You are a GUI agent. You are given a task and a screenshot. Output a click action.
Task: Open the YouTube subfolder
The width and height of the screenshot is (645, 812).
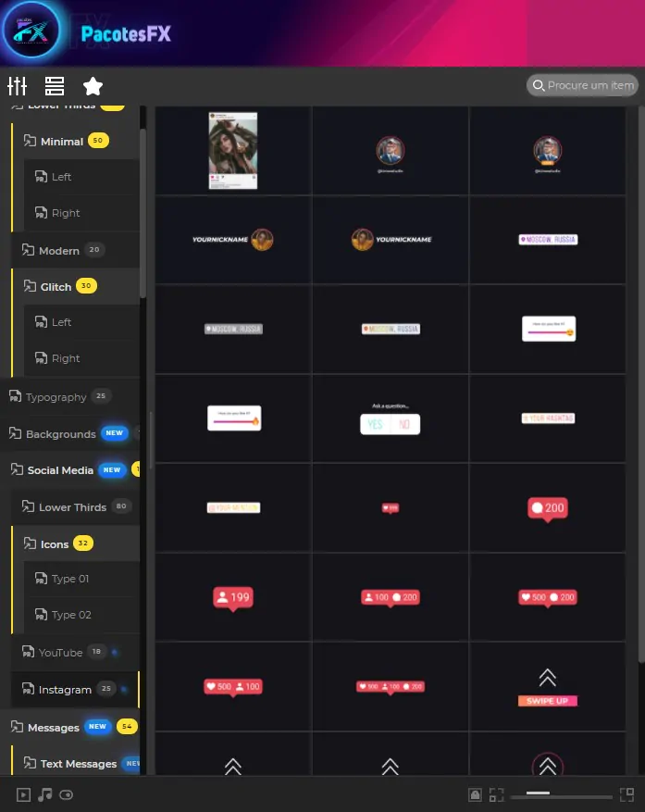[60, 653]
